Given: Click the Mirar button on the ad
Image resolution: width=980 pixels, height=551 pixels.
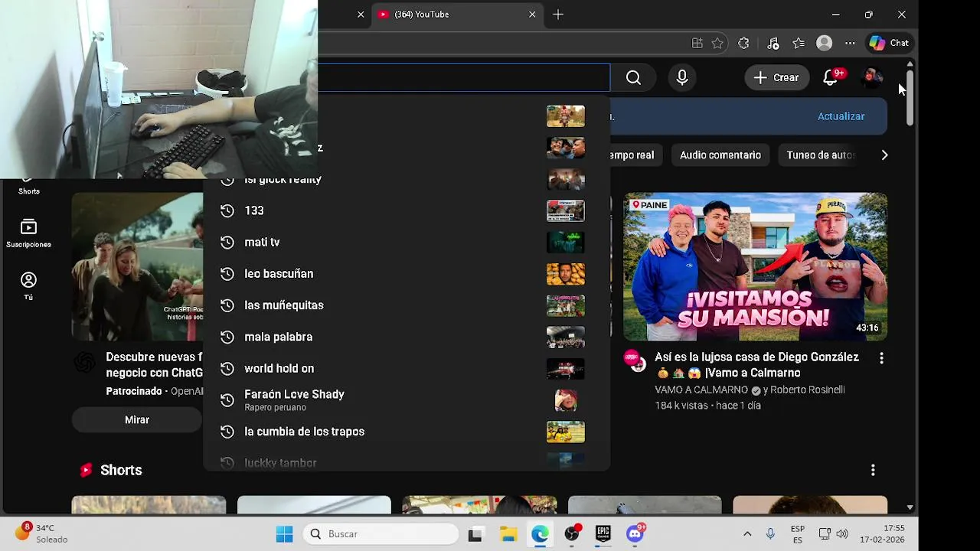Looking at the screenshot, I should (x=137, y=419).
